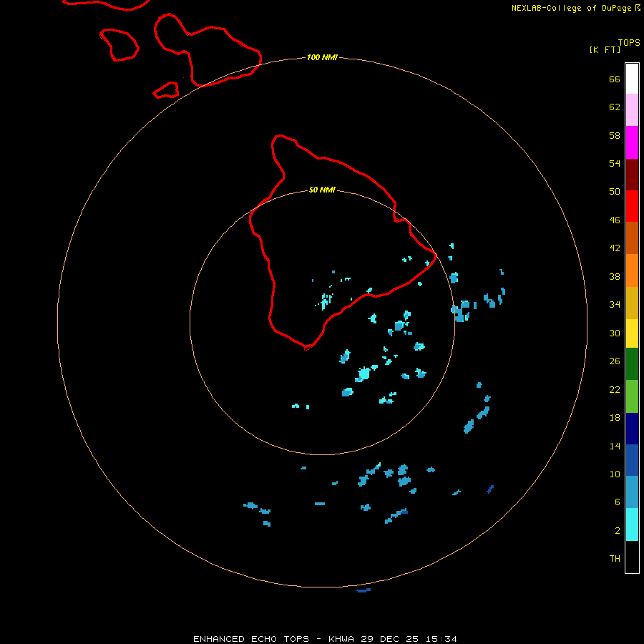Click the TH threshold legend label
Screen dimensions: 644x644
coord(615,559)
